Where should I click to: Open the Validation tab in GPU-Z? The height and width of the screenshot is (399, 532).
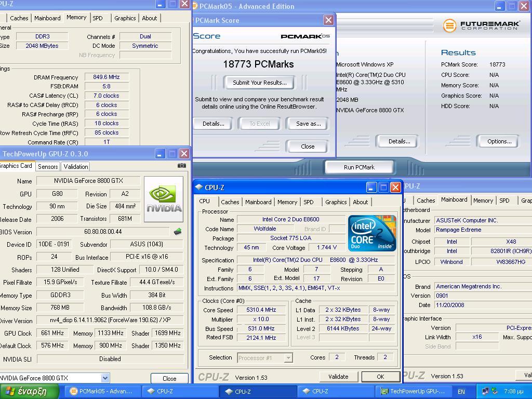(x=76, y=167)
